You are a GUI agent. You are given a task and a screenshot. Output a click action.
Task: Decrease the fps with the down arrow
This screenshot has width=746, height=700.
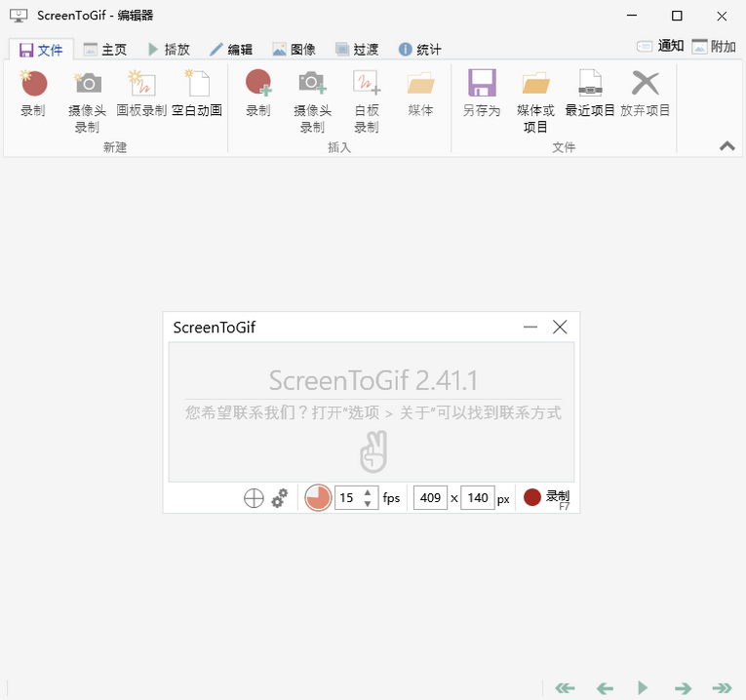(368, 504)
